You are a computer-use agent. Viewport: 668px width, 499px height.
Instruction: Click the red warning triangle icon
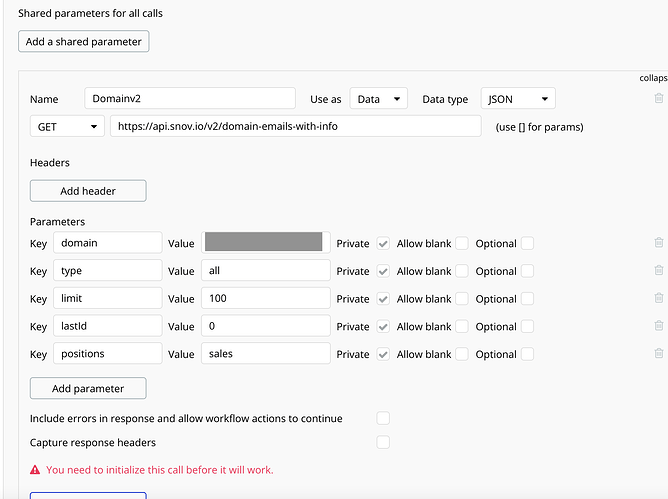[x=35, y=469]
